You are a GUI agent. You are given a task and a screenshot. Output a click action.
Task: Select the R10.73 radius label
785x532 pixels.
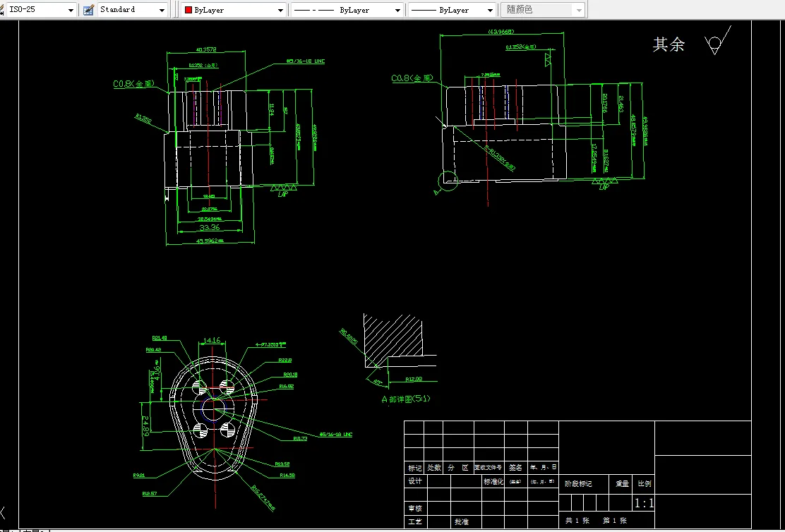[x=300, y=438]
